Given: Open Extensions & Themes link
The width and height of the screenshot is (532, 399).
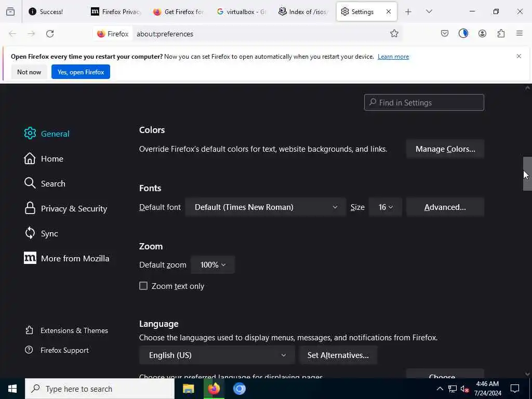Looking at the screenshot, I should click(67, 330).
